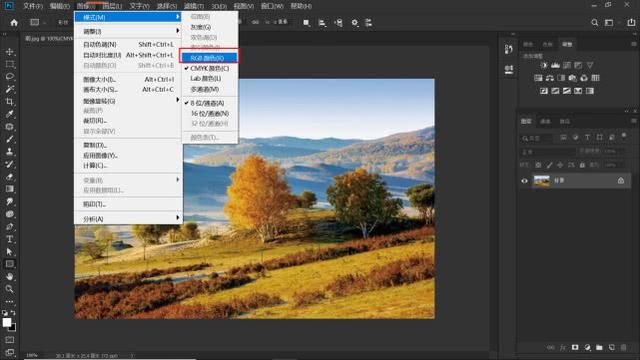The height and width of the screenshot is (360, 640).
Task: Choose 16 位/通道(N) bit depth
Action: point(210,113)
